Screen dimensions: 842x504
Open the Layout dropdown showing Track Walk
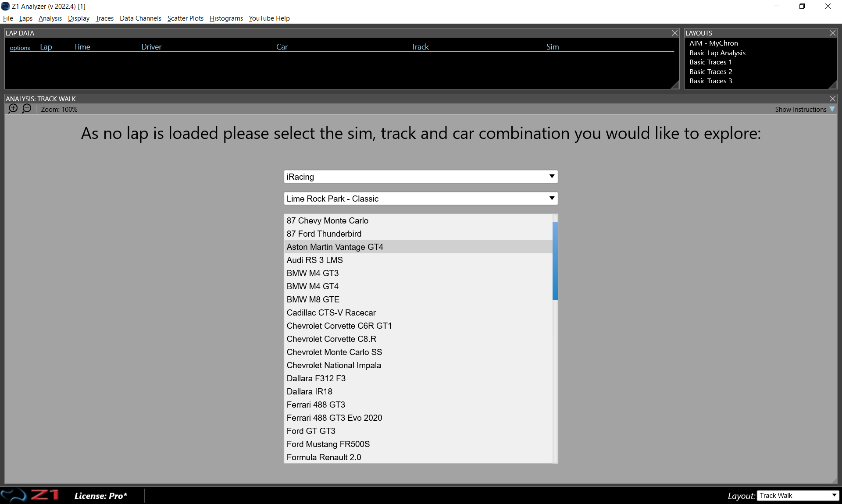click(x=798, y=496)
